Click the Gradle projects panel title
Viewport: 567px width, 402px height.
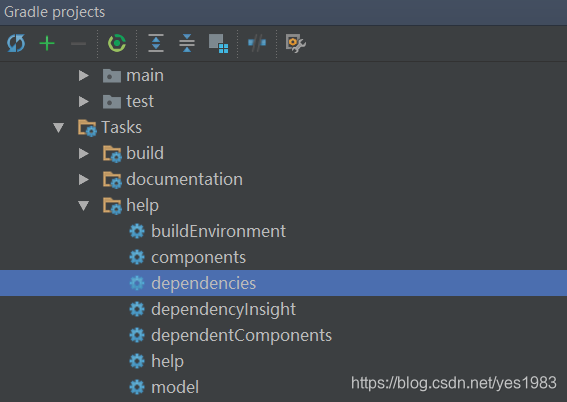(55, 12)
